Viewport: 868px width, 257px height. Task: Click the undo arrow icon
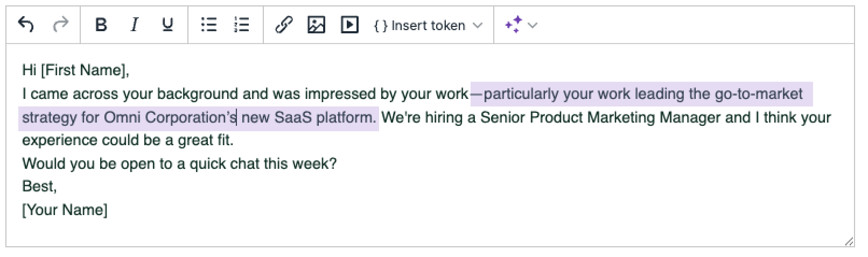(26, 25)
